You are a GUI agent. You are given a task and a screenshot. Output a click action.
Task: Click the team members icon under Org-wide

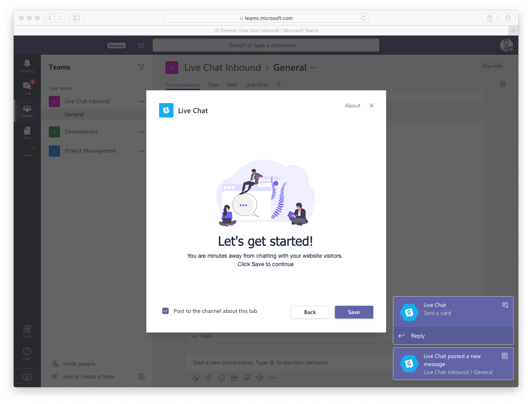(502, 84)
